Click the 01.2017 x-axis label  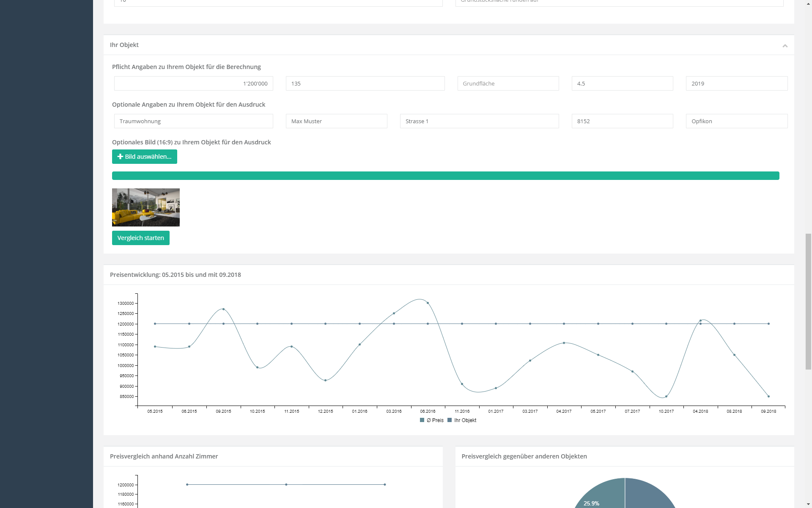[x=496, y=411]
